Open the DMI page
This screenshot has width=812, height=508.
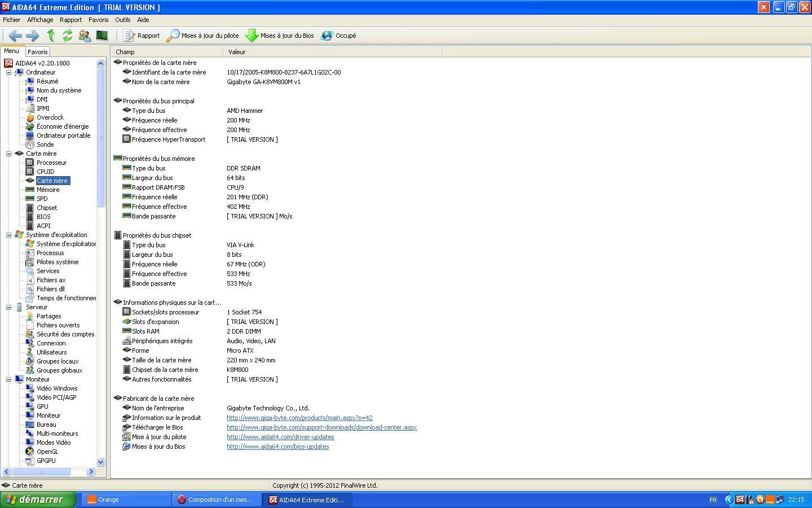[42, 99]
